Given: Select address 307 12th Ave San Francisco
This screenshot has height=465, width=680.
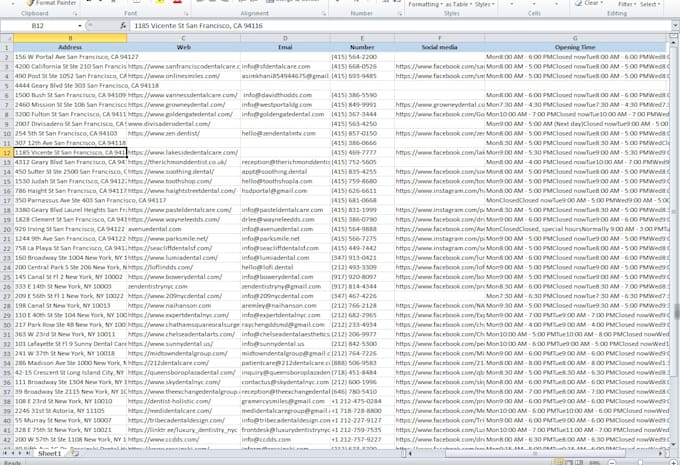Looking at the screenshot, I should (x=70, y=143).
